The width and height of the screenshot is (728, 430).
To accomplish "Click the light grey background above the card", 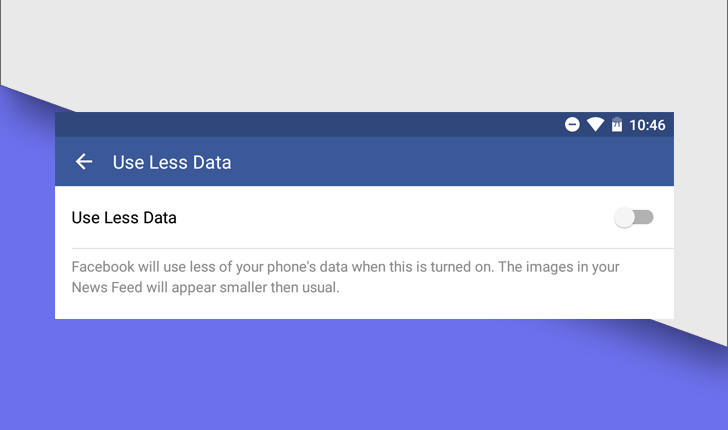I will click(x=360, y=50).
